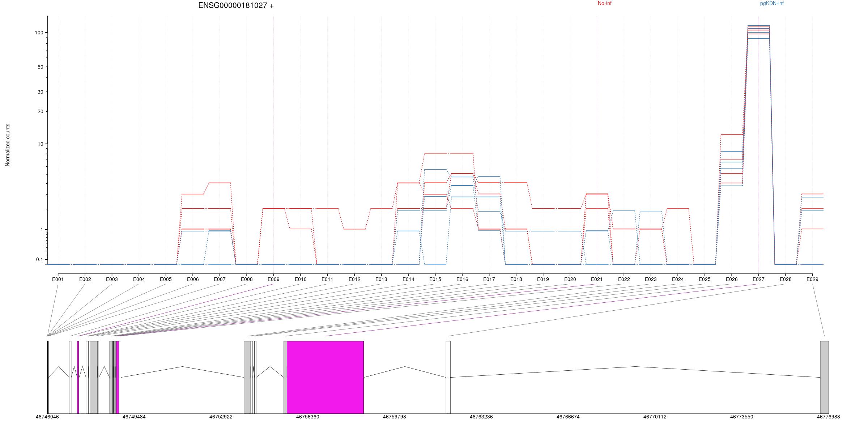Viewport: 868px width, 434px height.
Task: Click exon label E003
Action: 112,279
